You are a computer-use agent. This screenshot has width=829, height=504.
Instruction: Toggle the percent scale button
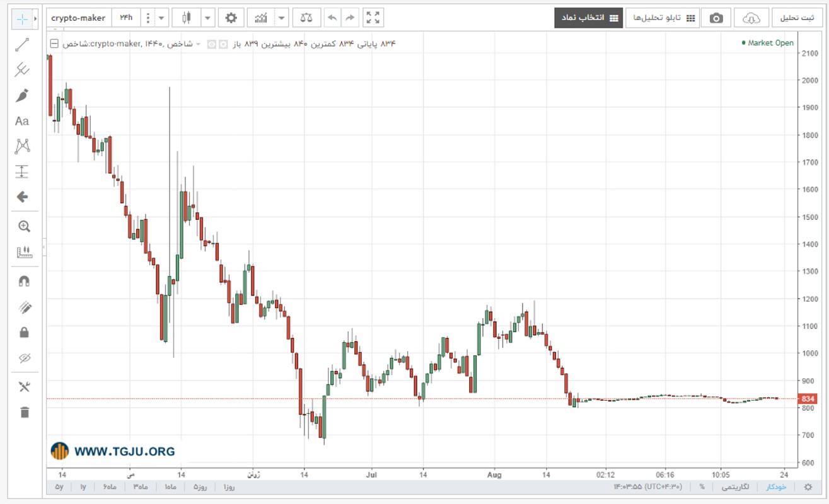click(702, 487)
